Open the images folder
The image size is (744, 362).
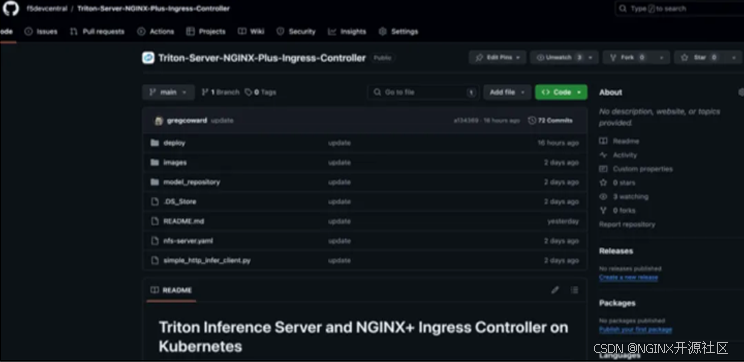click(x=175, y=162)
